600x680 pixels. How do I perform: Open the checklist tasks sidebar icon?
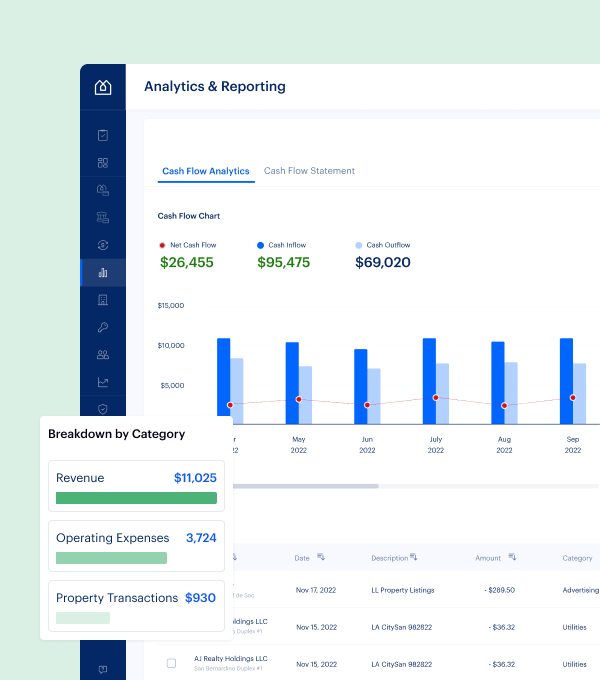pyautogui.click(x=103, y=135)
